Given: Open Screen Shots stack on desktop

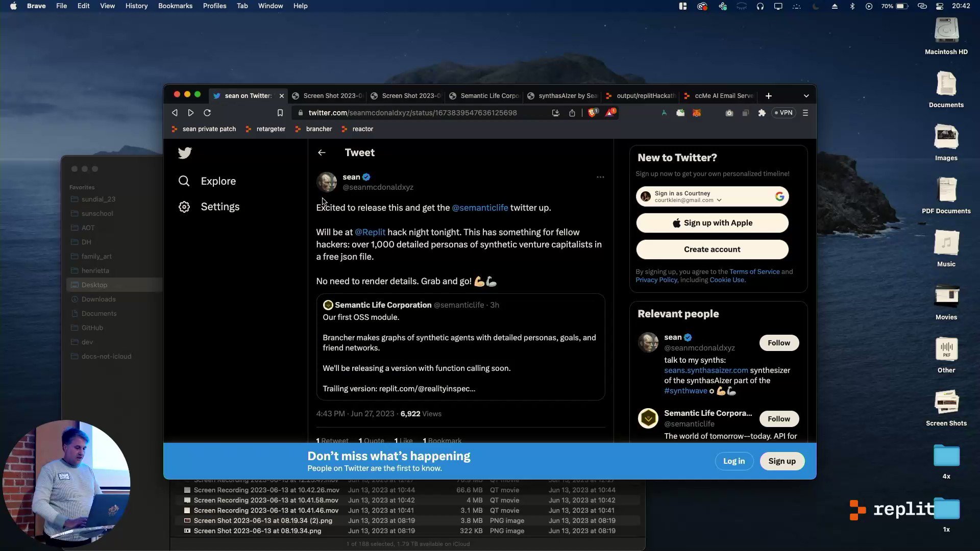Looking at the screenshot, I should tap(946, 407).
